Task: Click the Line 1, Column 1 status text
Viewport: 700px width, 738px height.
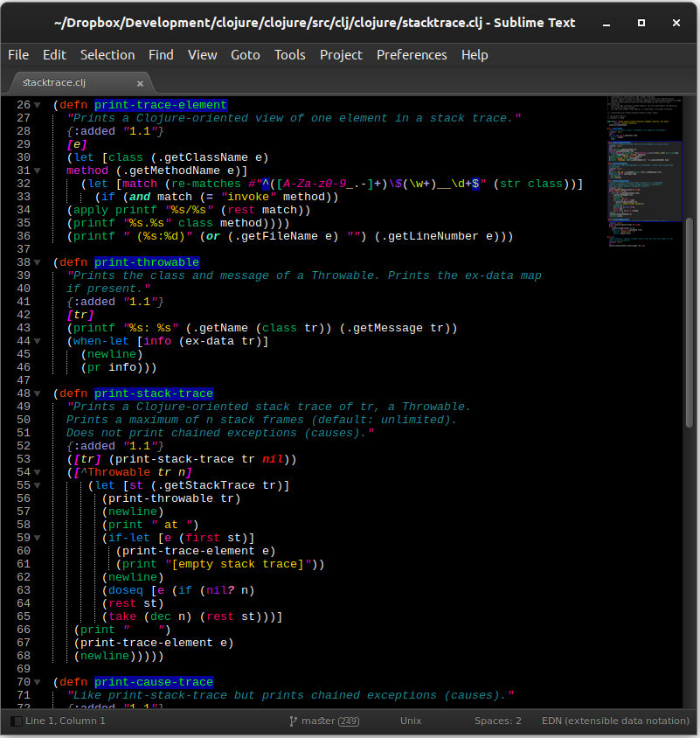Action: pos(66,721)
